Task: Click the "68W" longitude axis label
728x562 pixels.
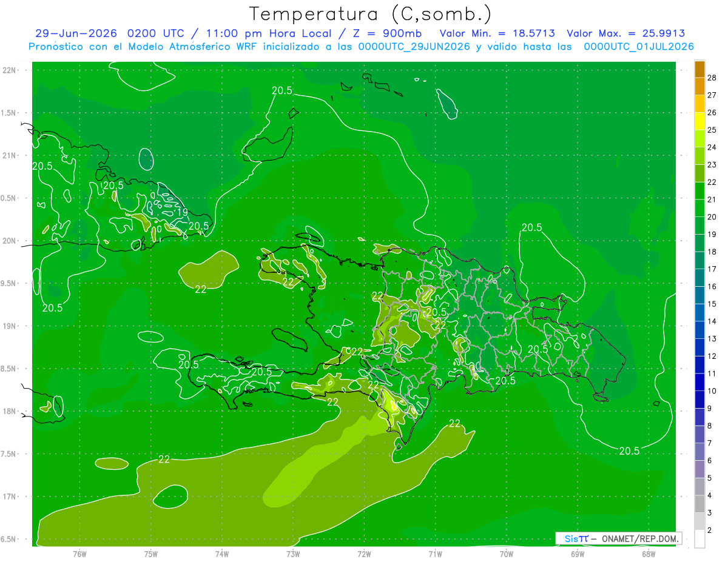Action: coord(649,553)
